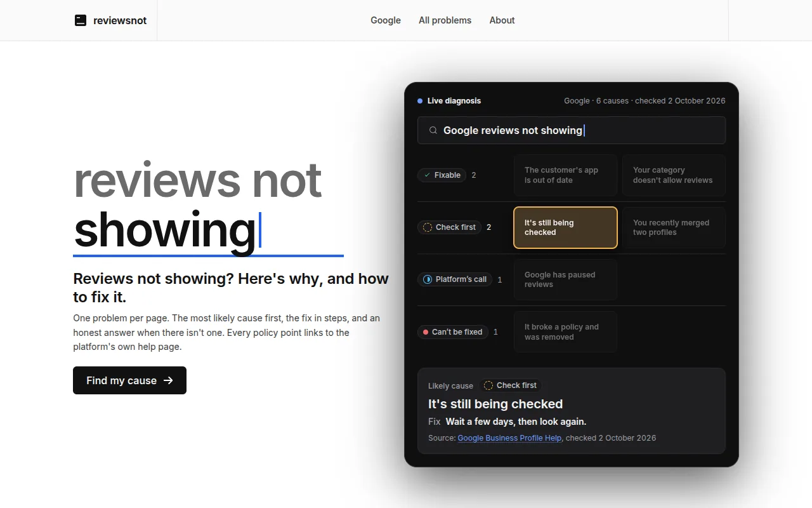Select the Platform's call pill
812x508 pixels.
tap(455, 279)
